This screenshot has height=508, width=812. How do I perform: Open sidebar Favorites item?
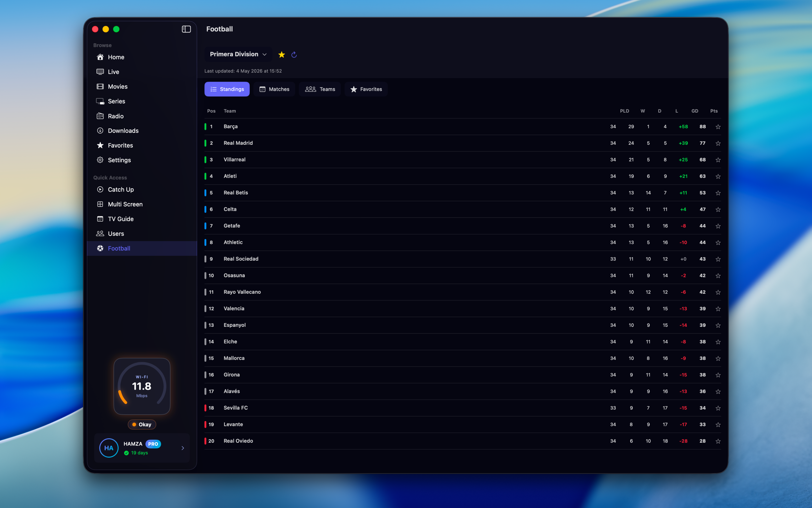point(142,145)
